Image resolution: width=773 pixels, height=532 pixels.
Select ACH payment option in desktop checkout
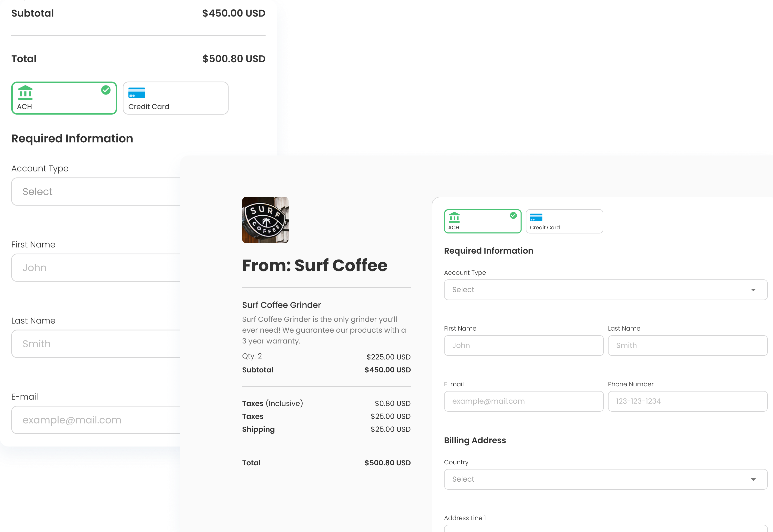tap(483, 221)
